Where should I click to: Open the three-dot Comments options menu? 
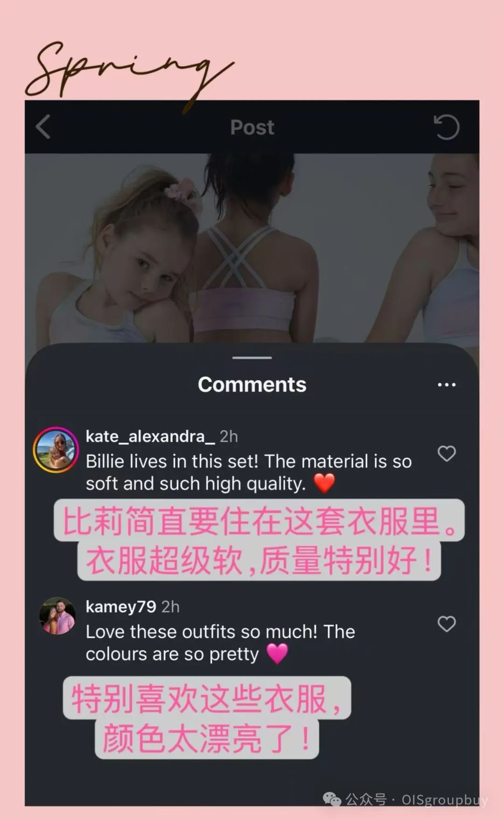tap(447, 385)
